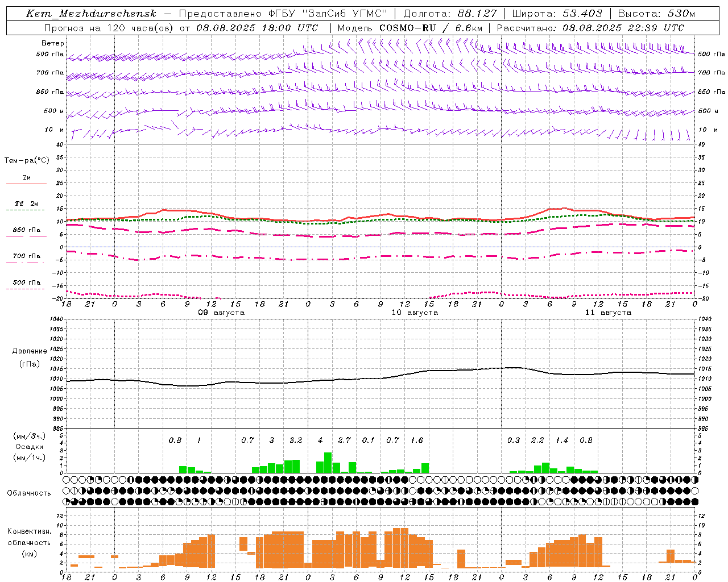Image resolution: width=728 pixels, height=582 pixels.
Task: Click the 2.2 precipitation total value
Action: (537, 440)
